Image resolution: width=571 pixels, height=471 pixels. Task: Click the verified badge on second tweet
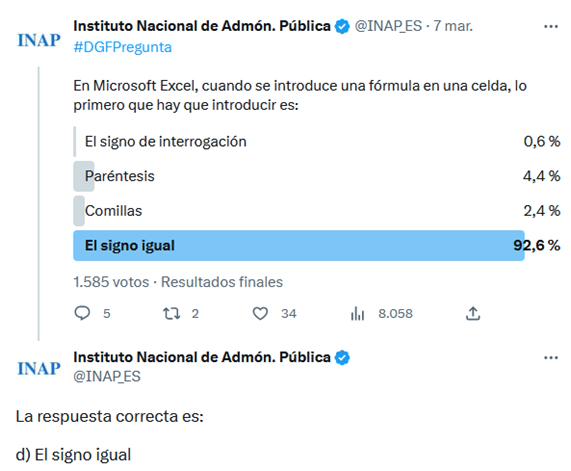(x=342, y=358)
